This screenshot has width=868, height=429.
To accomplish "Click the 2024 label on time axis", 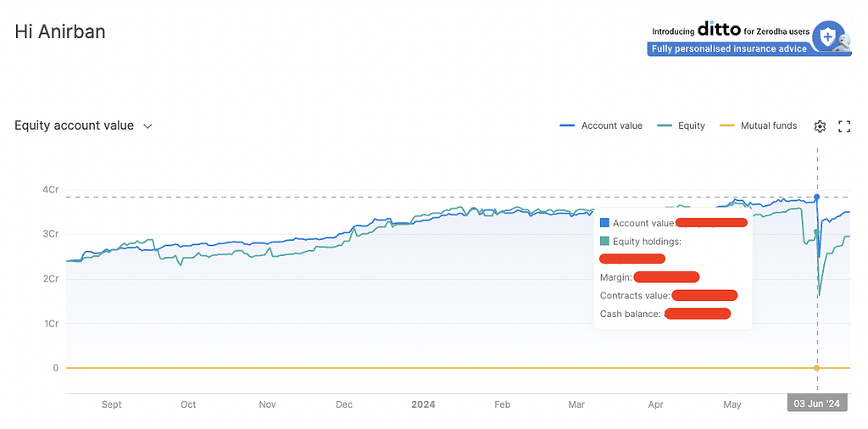I will click(x=423, y=404).
